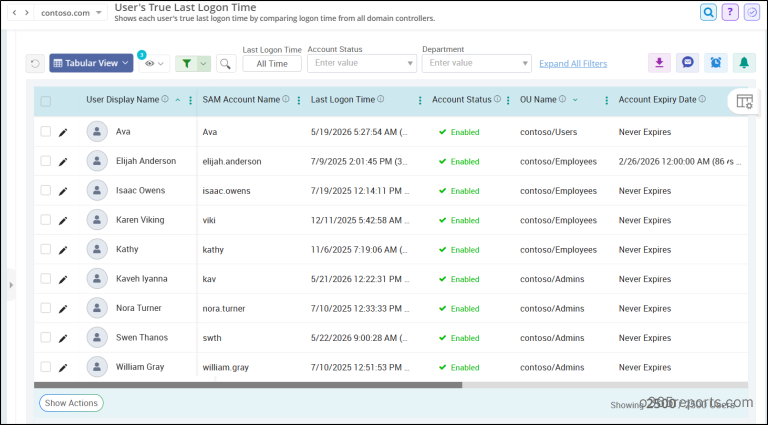Open the help question mark icon
Screen dimensions: 768x425
coord(730,12)
